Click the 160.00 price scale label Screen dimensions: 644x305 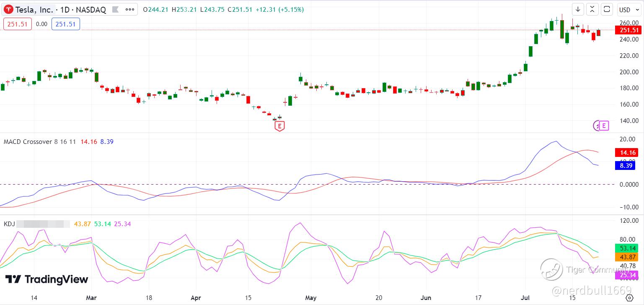628,104
